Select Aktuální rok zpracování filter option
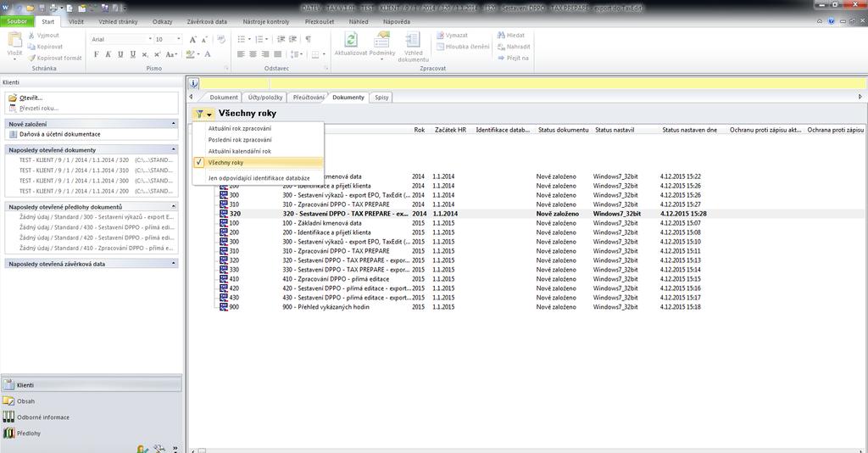Image resolution: width=868 pixels, height=453 pixels. 258,128
